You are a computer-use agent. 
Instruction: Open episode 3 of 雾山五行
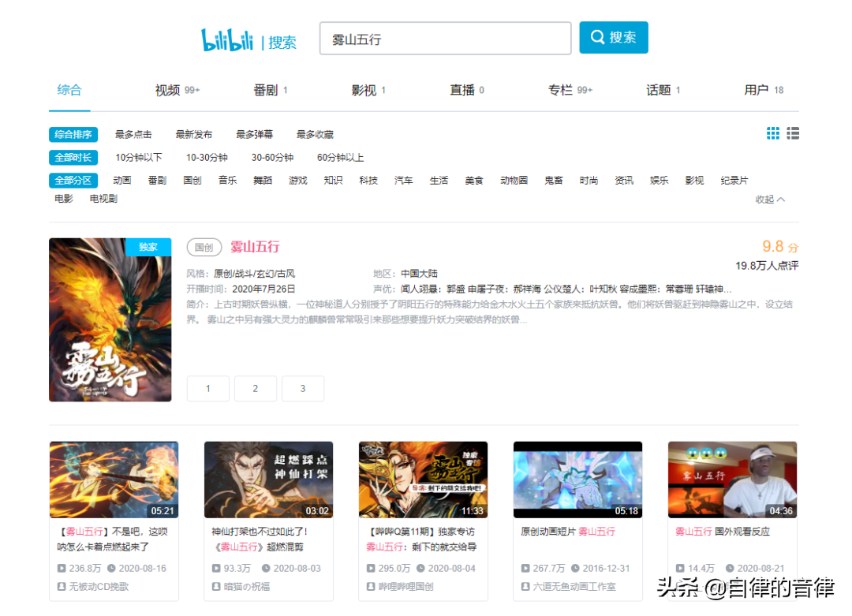(x=303, y=388)
